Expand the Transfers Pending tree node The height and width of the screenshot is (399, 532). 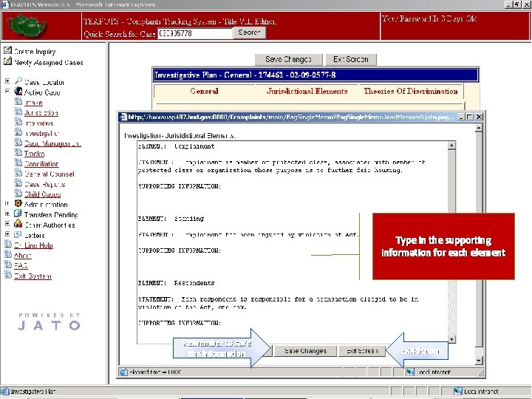point(7,214)
